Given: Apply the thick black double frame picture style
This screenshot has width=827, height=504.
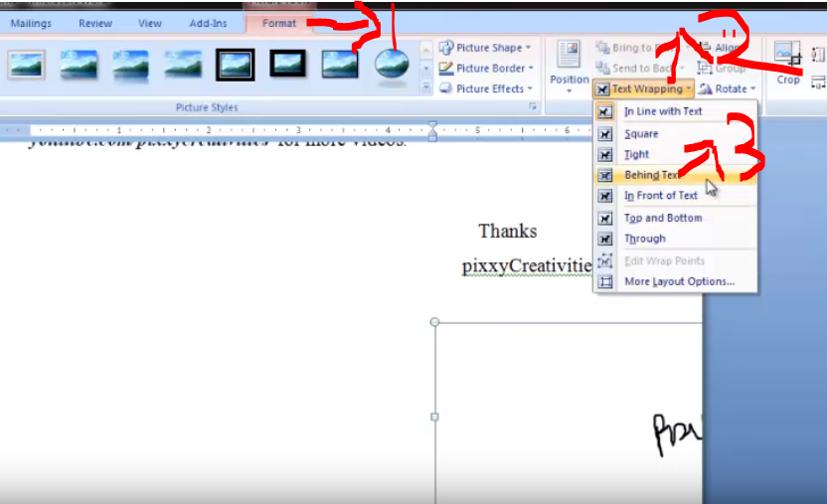Looking at the screenshot, I should point(236,65).
